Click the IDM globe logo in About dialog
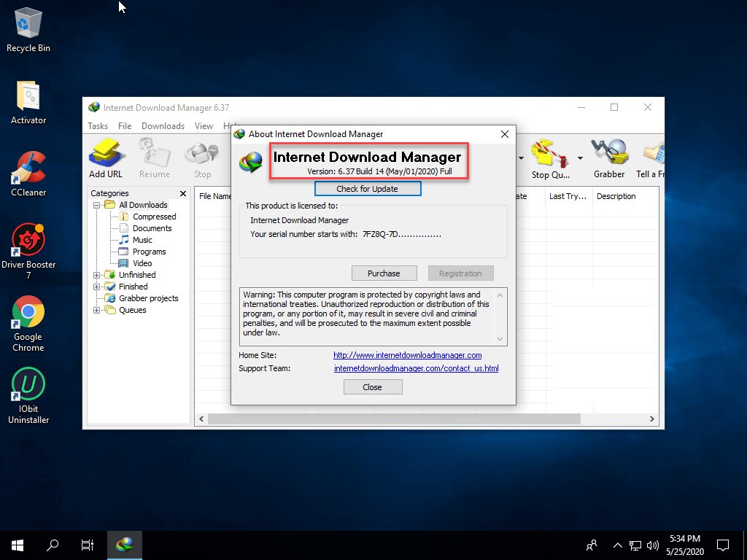Image resolution: width=747 pixels, height=560 pixels. [251, 162]
